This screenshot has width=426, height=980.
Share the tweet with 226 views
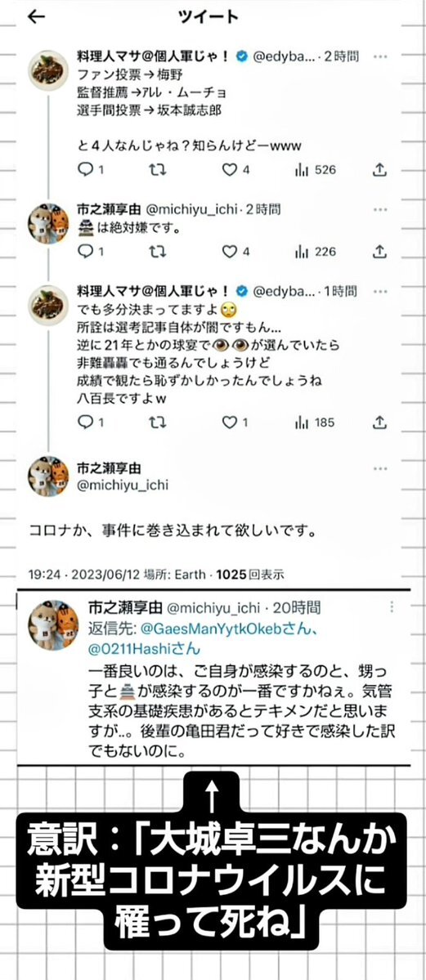pyautogui.click(x=379, y=251)
